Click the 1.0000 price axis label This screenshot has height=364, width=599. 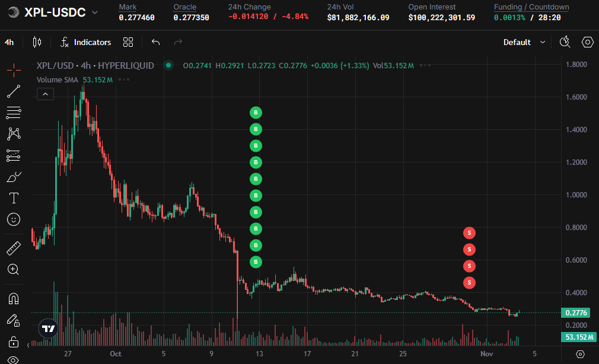tap(576, 195)
